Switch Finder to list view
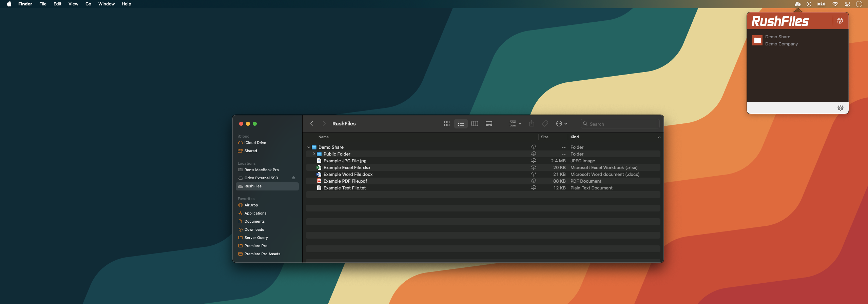The image size is (868, 304). (x=461, y=124)
